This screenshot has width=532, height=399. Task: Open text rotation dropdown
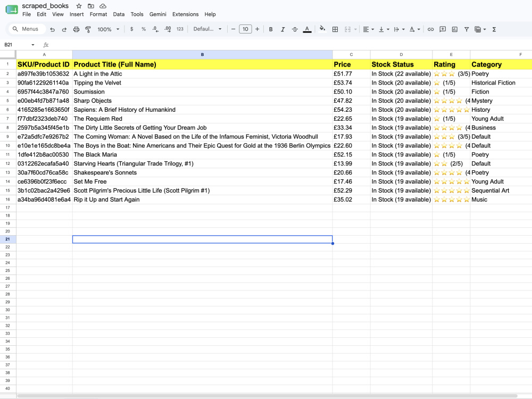click(x=414, y=29)
